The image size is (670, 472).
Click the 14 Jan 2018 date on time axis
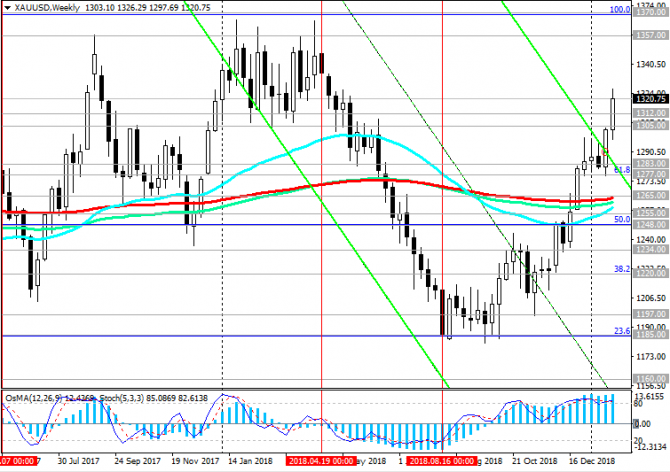pyautogui.click(x=250, y=461)
